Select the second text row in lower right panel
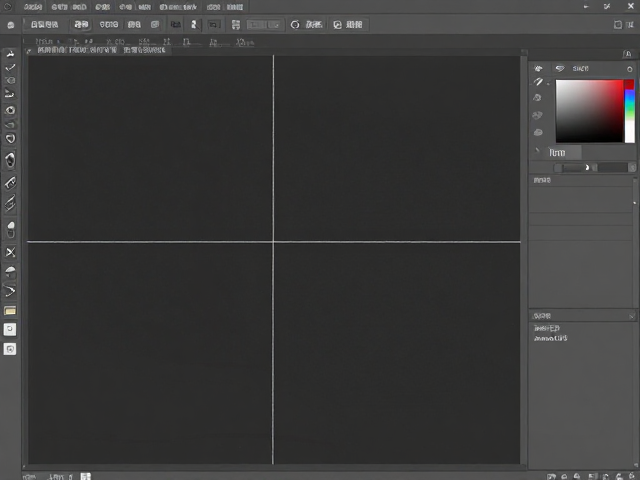Viewport: 640px width, 480px height. pyautogui.click(x=550, y=338)
